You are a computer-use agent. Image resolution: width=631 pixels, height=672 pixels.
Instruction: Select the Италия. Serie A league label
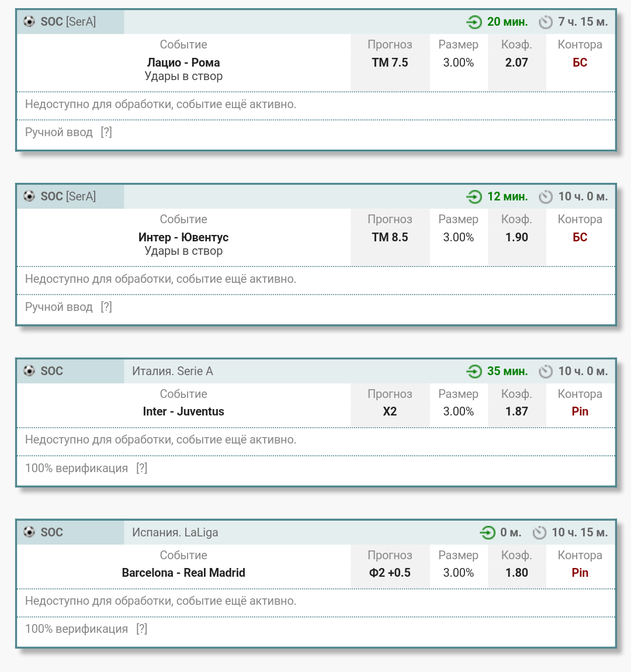click(172, 371)
